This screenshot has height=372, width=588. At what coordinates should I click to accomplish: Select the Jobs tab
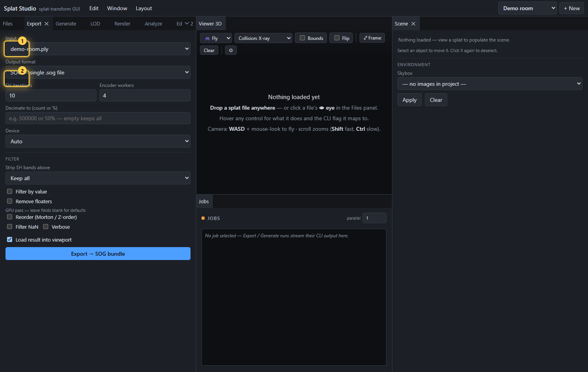204,201
